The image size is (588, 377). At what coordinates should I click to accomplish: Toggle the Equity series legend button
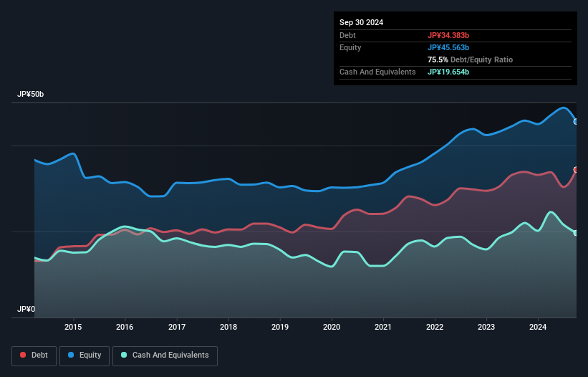[85, 355]
